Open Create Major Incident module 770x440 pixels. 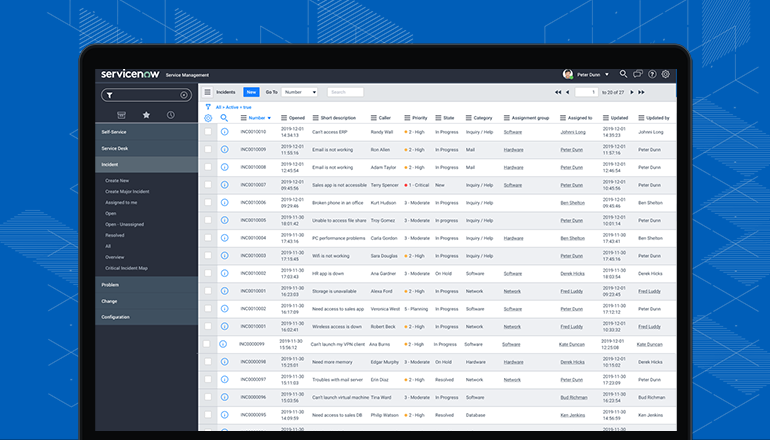[127, 192]
